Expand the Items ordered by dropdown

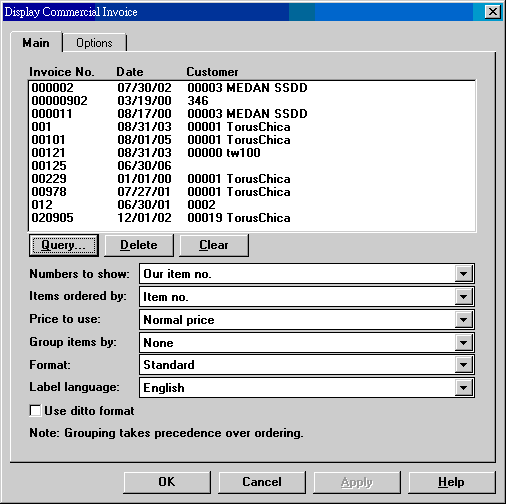coord(463,297)
